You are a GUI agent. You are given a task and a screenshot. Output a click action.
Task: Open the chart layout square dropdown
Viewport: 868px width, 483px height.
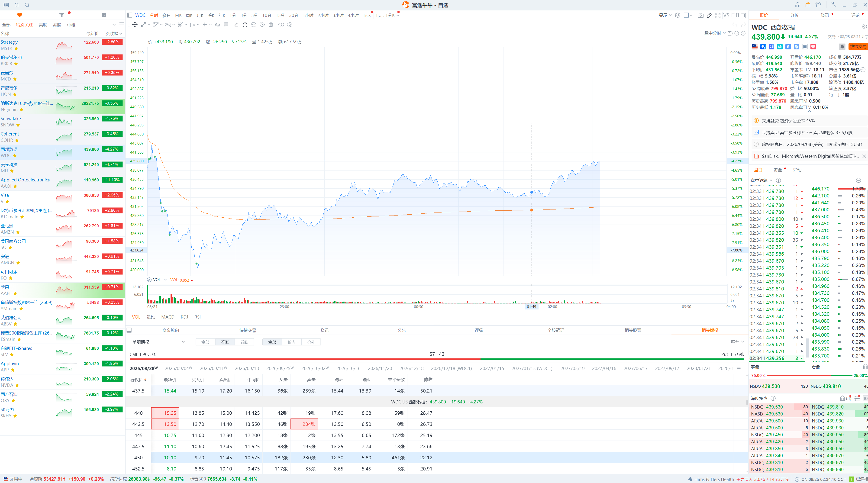688,15
